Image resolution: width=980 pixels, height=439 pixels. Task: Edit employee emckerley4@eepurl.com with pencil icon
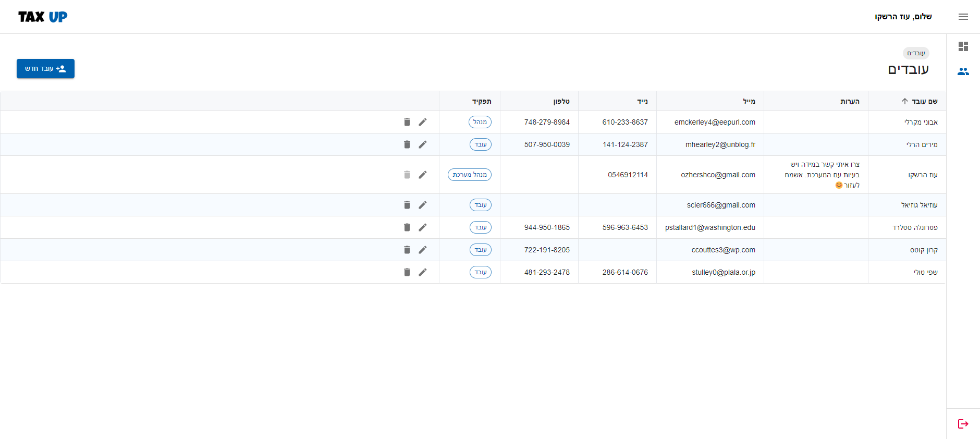[x=422, y=122]
